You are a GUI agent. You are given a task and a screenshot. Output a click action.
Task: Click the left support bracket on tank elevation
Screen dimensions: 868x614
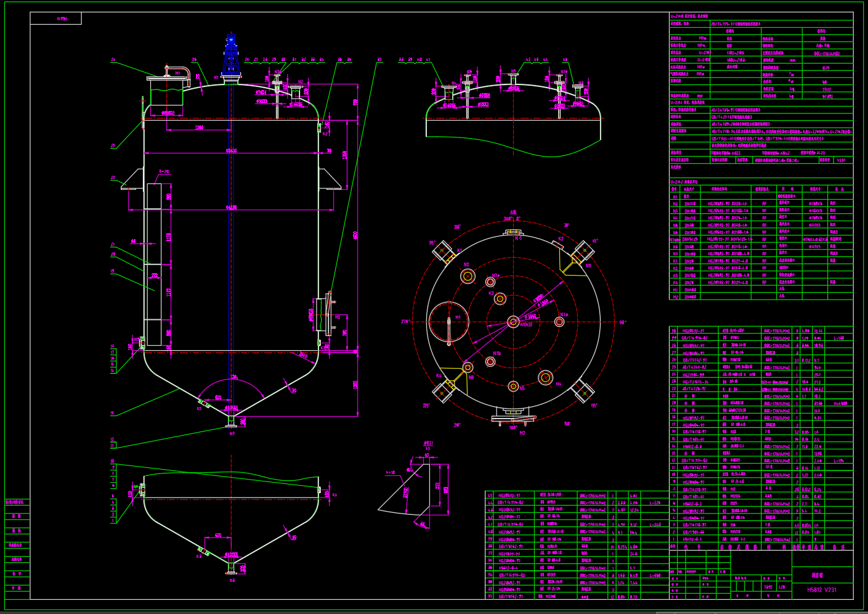[x=134, y=180]
